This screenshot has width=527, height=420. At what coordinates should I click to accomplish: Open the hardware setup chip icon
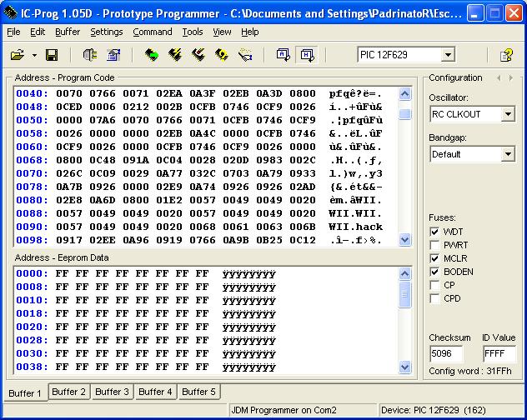coord(90,55)
